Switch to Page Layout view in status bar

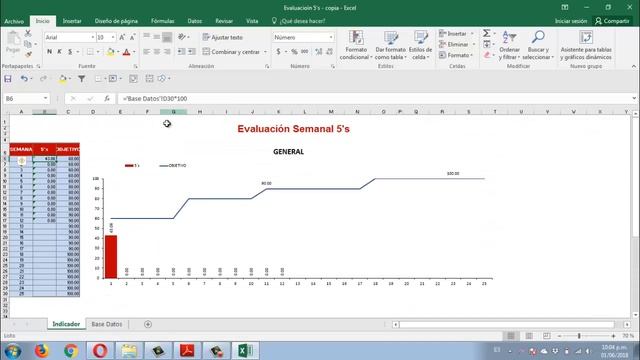pos(529,336)
